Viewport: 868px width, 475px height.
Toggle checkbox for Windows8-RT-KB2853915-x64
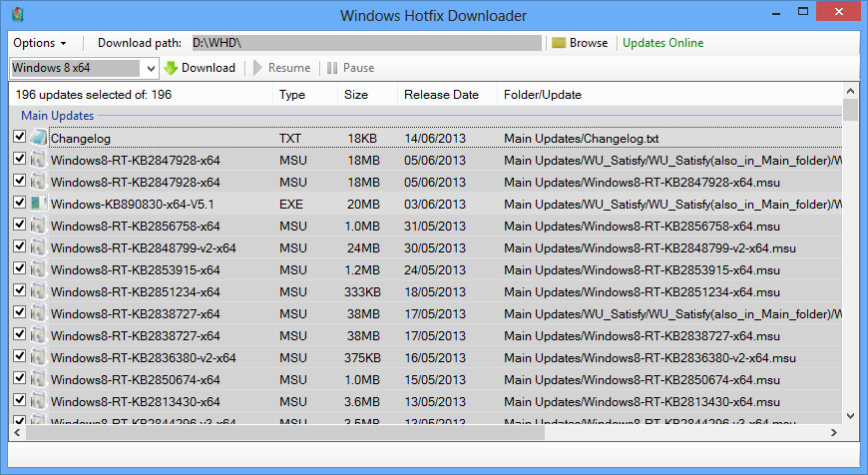click(19, 268)
